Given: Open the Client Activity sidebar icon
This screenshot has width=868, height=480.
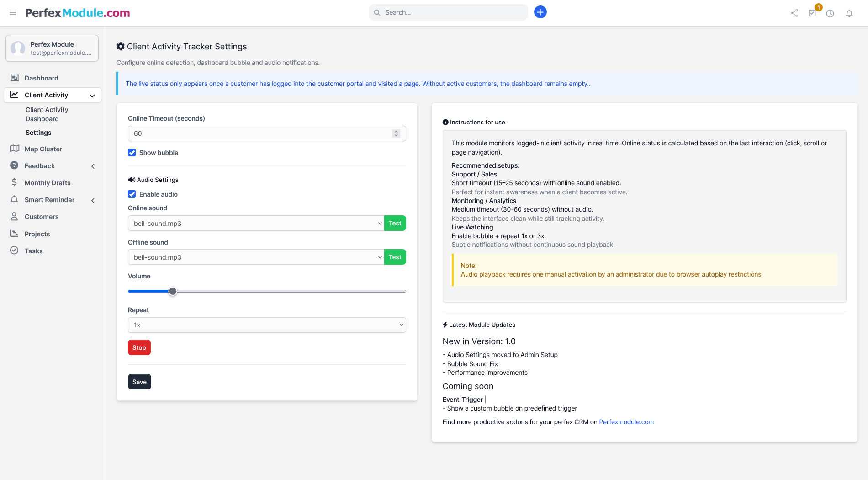Looking at the screenshot, I should 14,95.
